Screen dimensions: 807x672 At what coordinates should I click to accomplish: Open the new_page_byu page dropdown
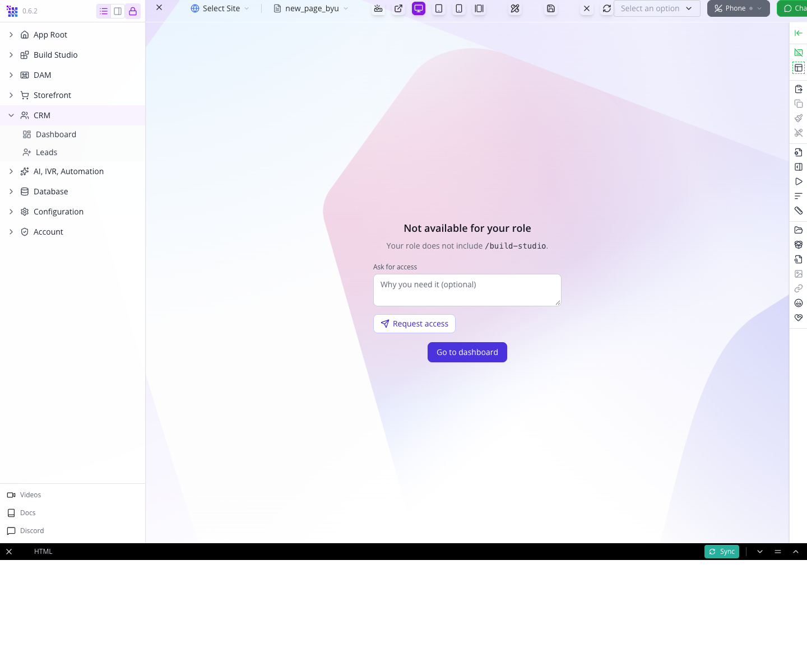point(311,8)
